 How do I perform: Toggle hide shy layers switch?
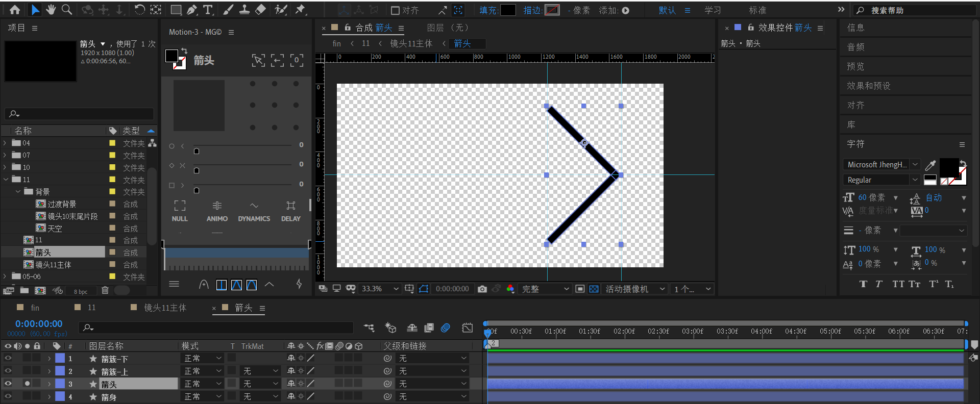click(x=412, y=328)
